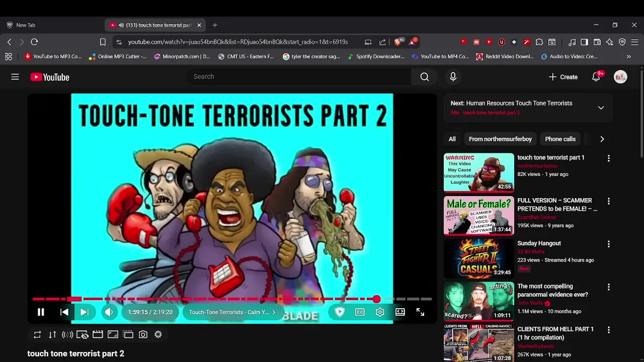Viewport: 644px width, 362px height.
Task: Bookmark this page with the bookmark icon
Action: pyautogui.click(x=103, y=42)
